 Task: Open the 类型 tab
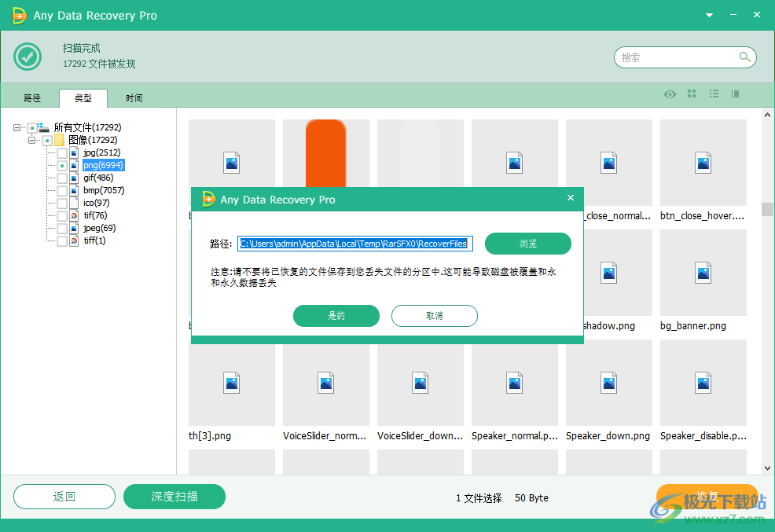point(83,97)
